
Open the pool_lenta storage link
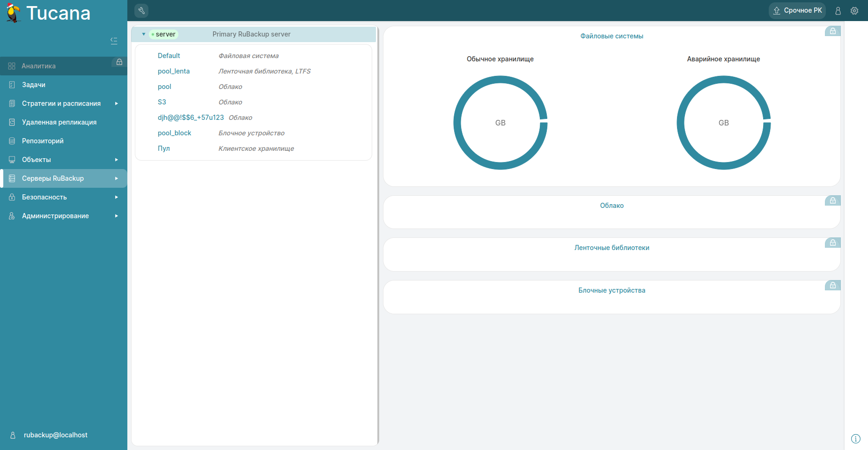174,71
